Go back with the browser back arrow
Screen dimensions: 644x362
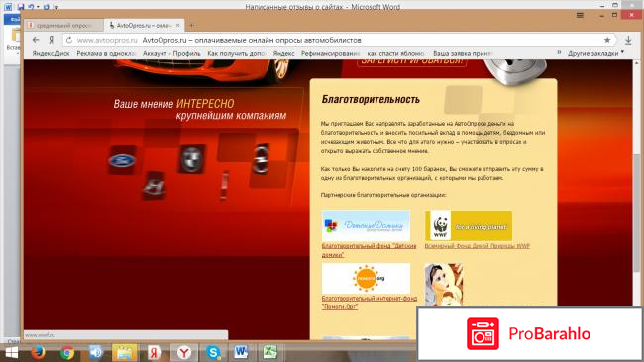tap(36, 40)
